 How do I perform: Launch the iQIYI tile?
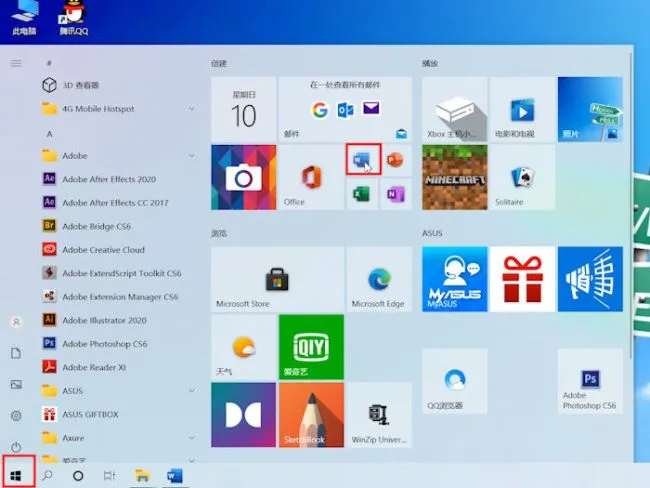coord(311,347)
